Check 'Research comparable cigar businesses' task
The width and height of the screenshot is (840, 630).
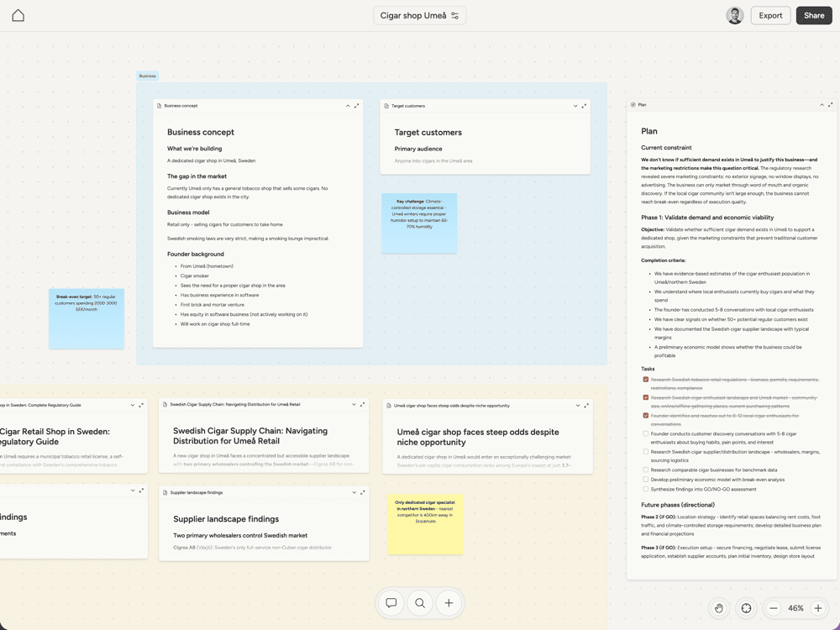point(645,470)
